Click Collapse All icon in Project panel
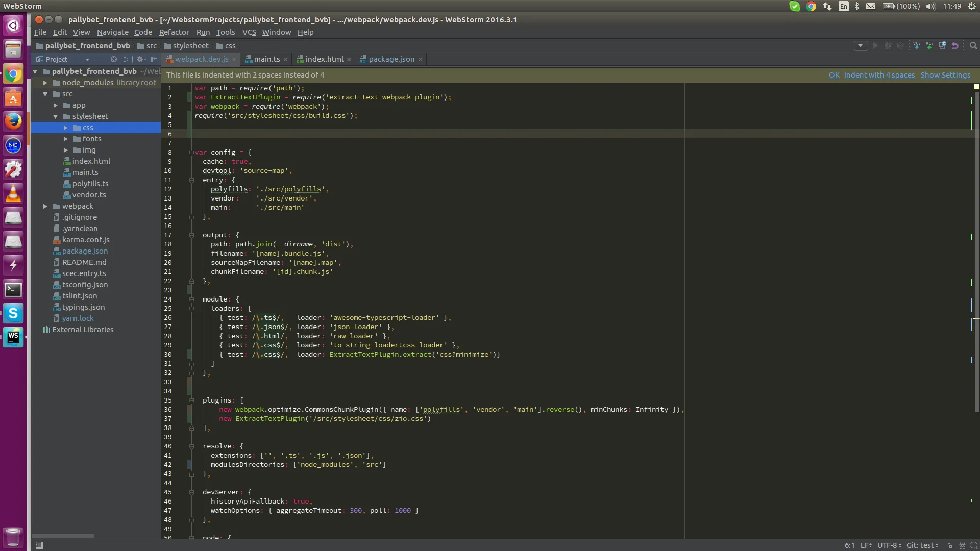980x551 pixels. [125, 59]
